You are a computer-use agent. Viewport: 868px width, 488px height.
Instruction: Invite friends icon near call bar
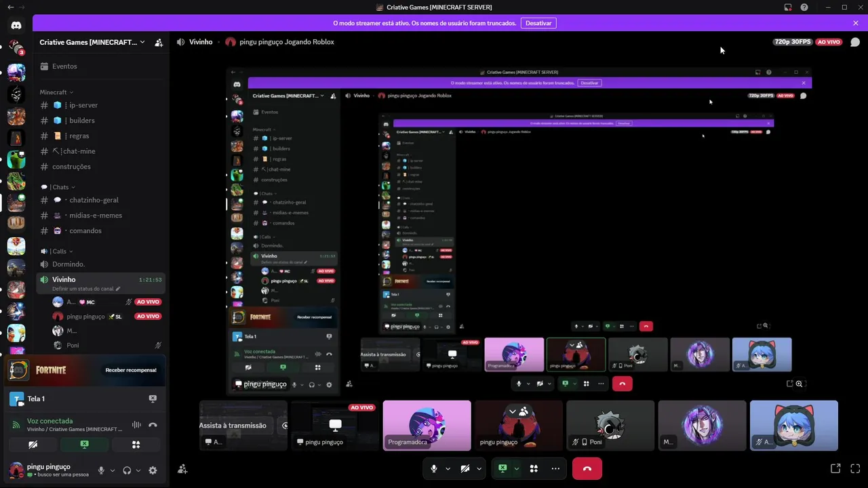pyautogui.click(x=182, y=468)
